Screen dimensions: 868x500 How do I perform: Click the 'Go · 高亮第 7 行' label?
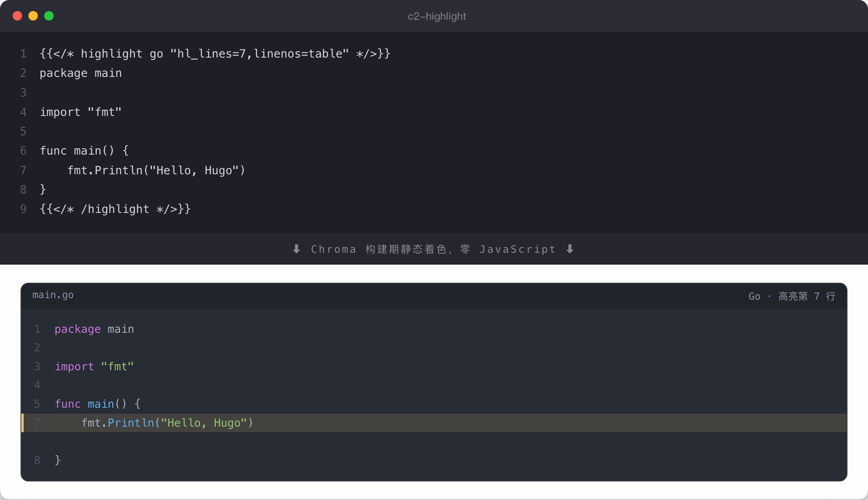pos(792,296)
